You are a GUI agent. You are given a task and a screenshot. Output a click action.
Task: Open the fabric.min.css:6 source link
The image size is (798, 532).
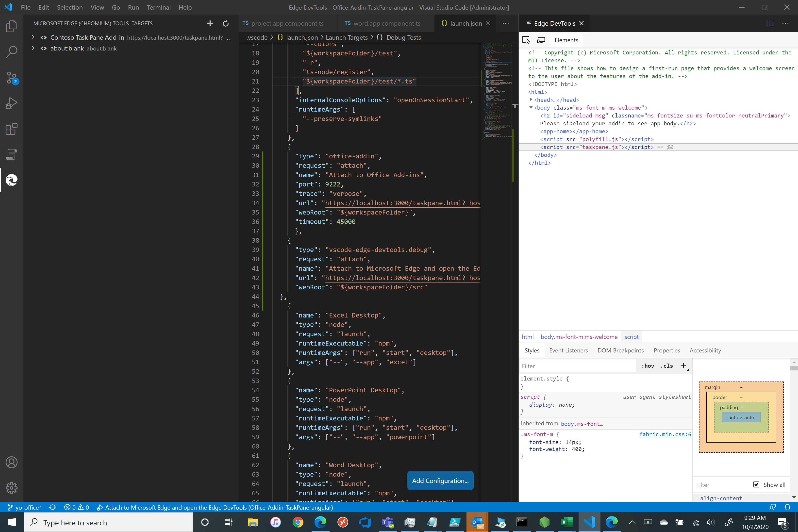(x=665, y=434)
